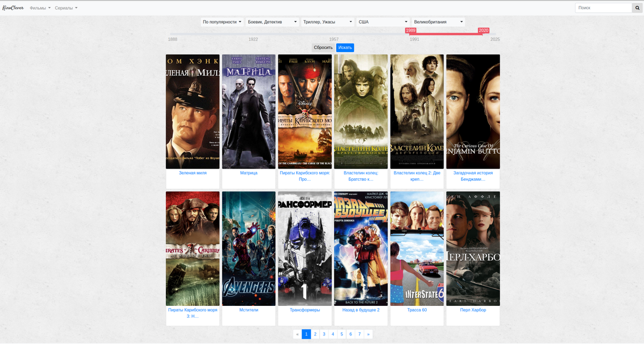Open the Великобритания country dropdown
Viewport: 644px width, 344px height.
[438, 22]
